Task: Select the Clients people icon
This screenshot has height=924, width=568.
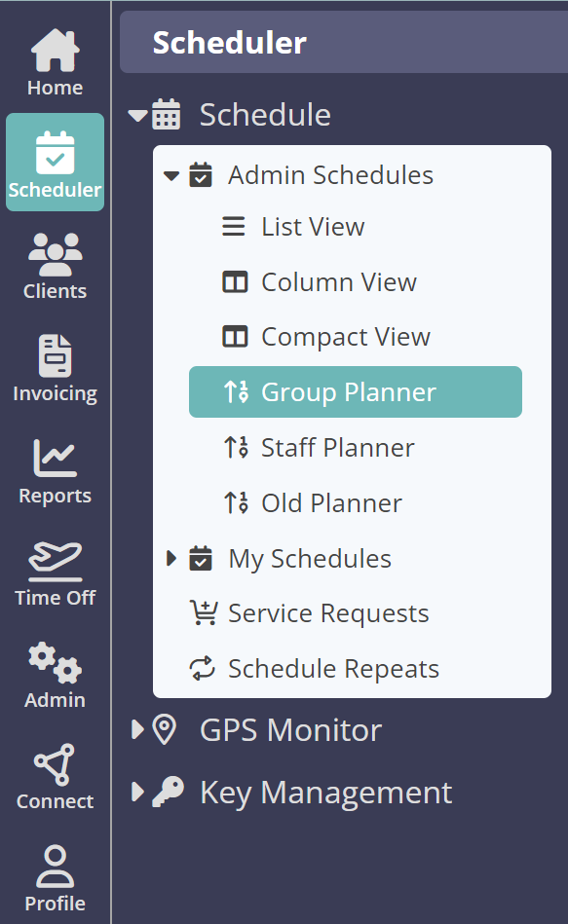Action: 55,254
